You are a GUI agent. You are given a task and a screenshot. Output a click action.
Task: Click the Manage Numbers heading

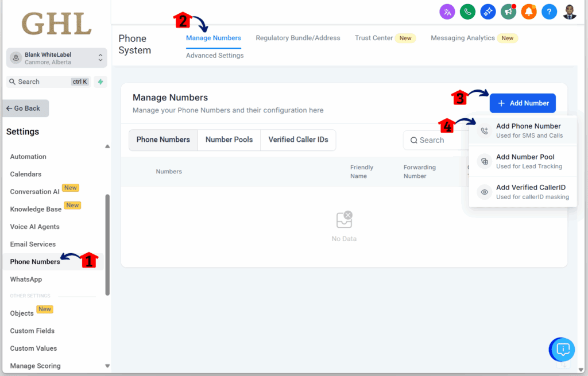[x=170, y=98]
